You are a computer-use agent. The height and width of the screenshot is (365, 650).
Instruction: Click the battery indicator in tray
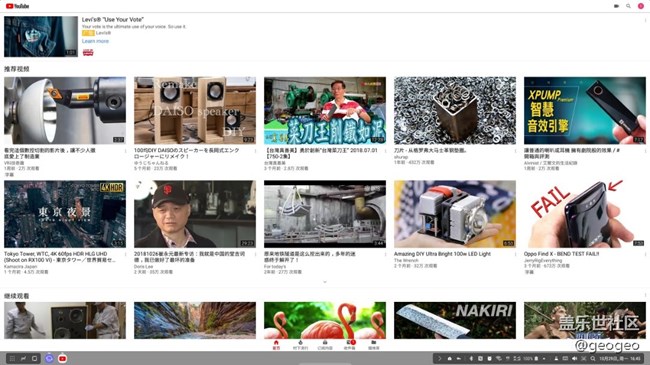(x=536, y=358)
